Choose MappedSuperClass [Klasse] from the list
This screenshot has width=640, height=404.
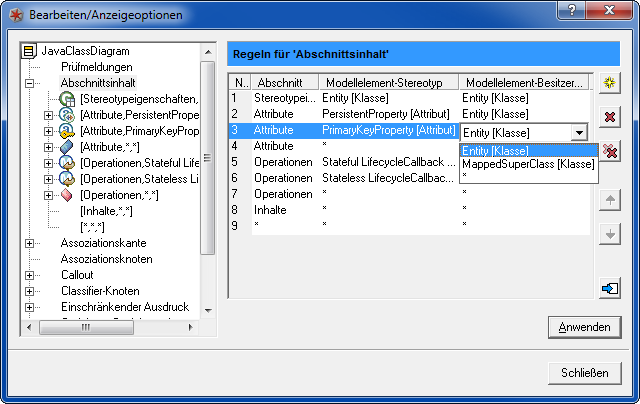pyautogui.click(x=527, y=164)
